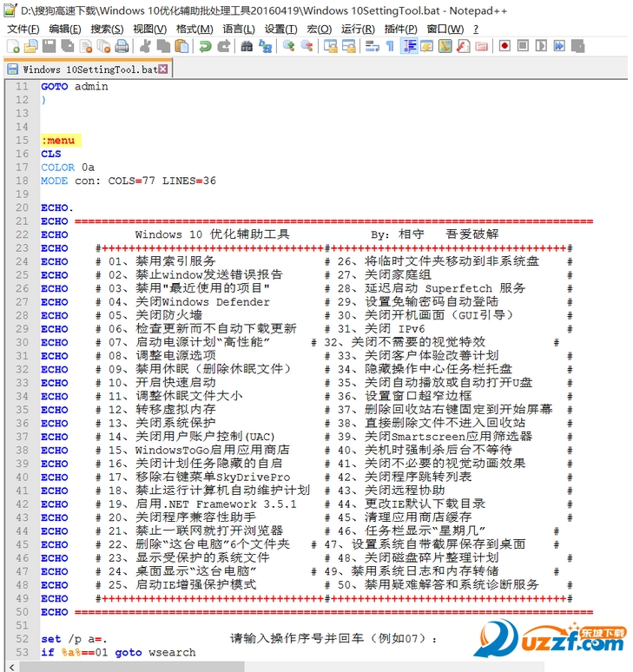This screenshot has height=672, width=633.
Task: Run macro multiple times icon
Action: tap(559, 46)
